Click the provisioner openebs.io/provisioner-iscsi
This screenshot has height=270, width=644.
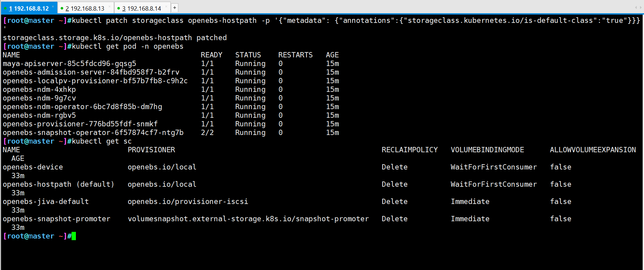coord(188,202)
